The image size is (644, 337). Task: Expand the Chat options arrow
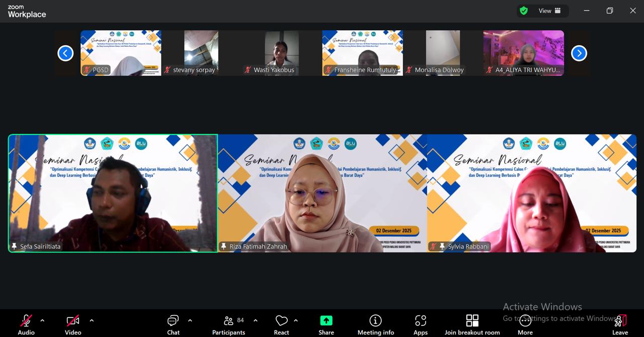pos(190,320)
